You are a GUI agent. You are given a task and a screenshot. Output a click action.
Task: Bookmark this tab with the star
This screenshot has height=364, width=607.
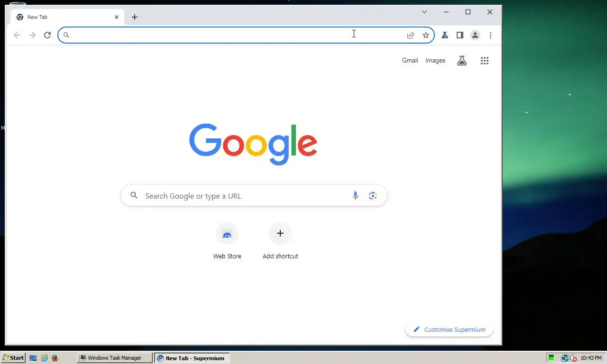pos(426,35)
